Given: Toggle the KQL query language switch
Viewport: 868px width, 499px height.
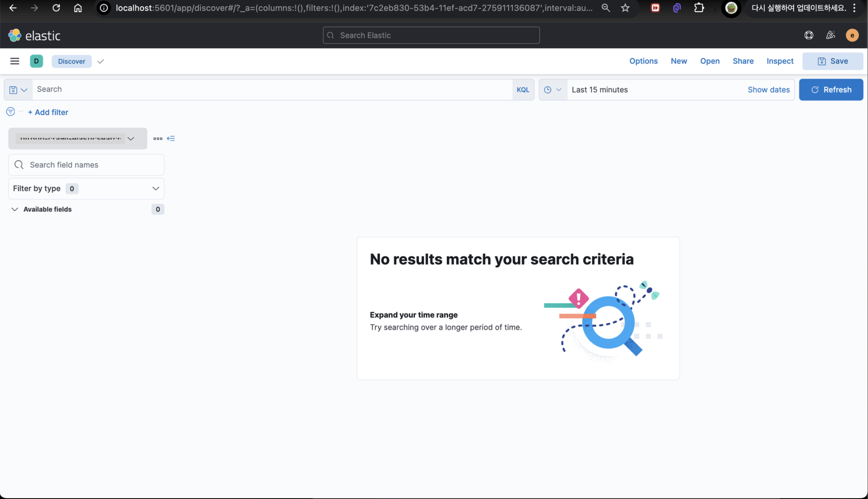Looking at the screenshot, I should (x=523, y=90).
